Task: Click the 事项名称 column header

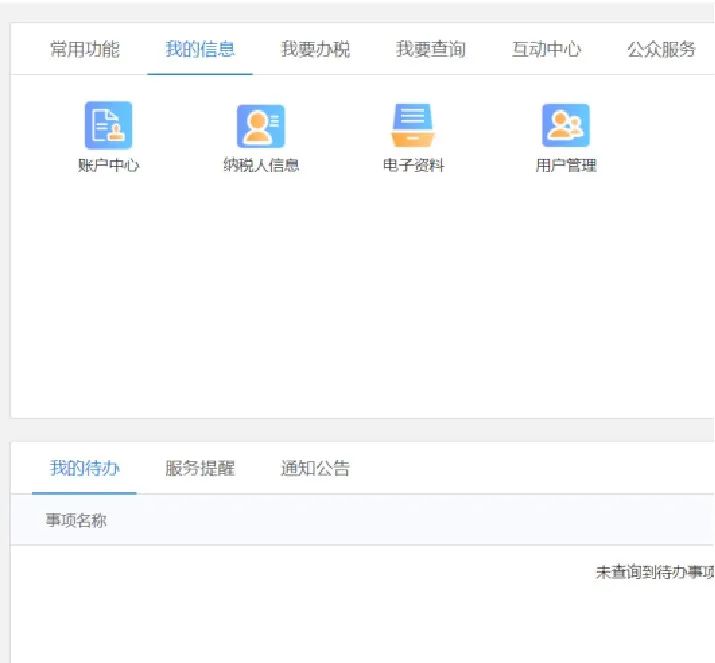Action: click(x=76, y=520)
